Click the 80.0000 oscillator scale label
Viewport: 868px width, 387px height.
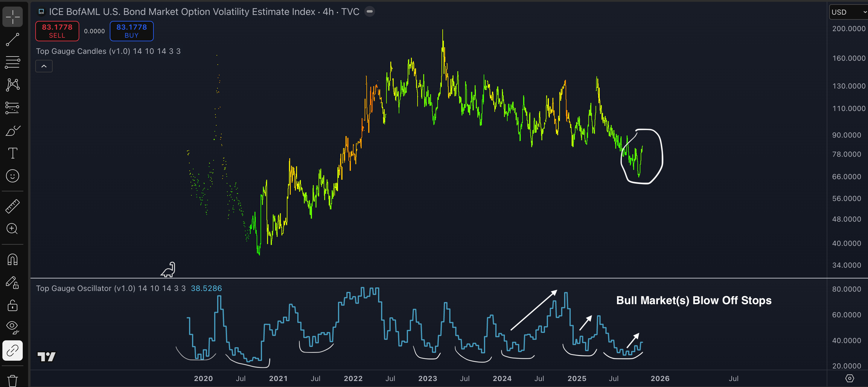point(846,289)
